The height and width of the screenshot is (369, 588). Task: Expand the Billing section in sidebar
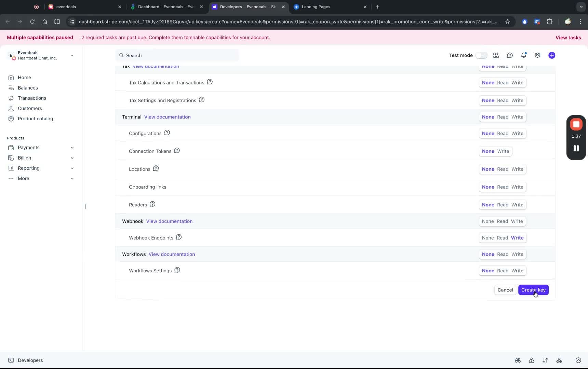coord(72,158)
